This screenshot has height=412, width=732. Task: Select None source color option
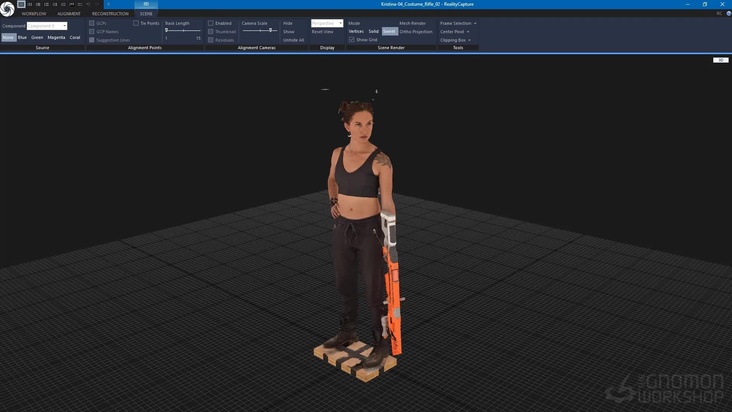click(x=8, y=37)
